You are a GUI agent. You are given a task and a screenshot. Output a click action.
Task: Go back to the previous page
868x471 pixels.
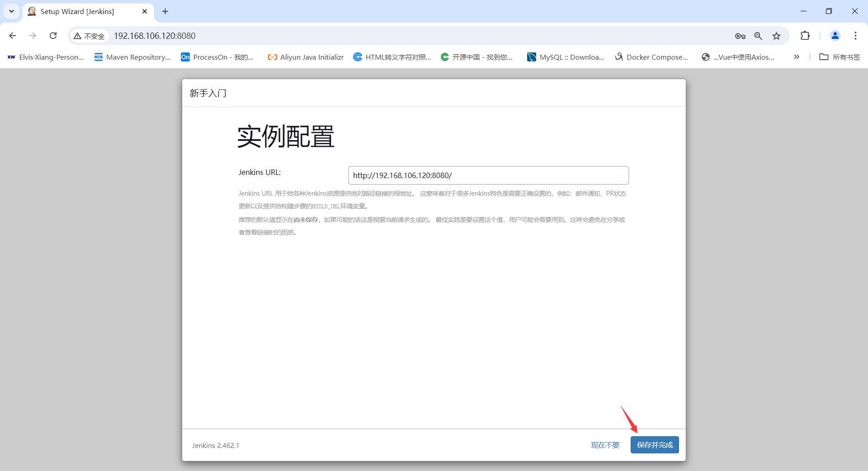pyautogui.click(x=13, y=36)
